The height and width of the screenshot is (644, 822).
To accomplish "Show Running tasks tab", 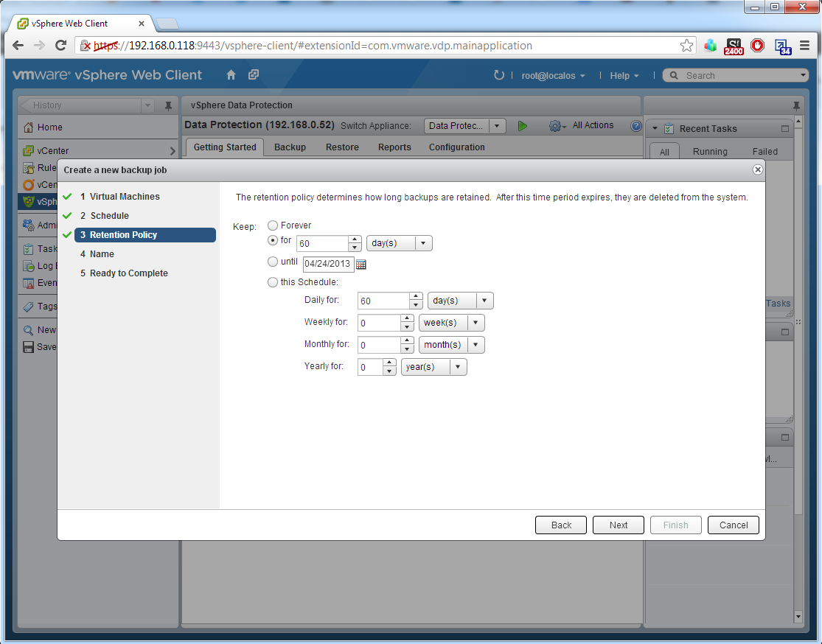I will [710, 152].
